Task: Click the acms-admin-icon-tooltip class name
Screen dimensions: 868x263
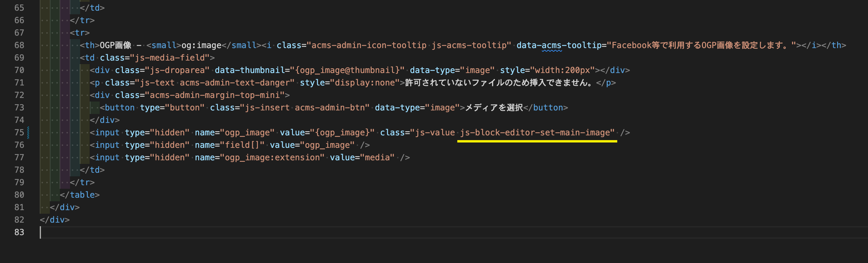Action: (x=369, y=45)
